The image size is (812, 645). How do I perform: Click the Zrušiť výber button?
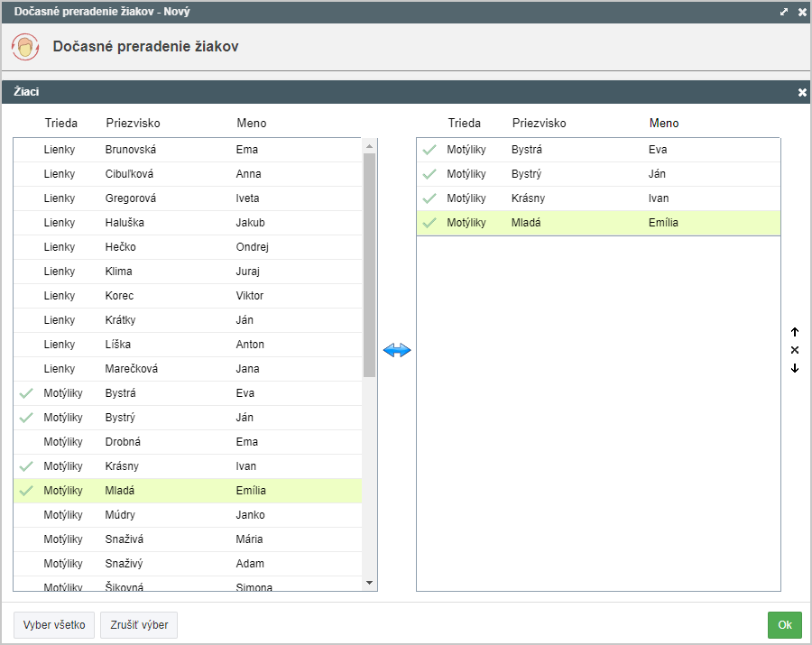139,625
